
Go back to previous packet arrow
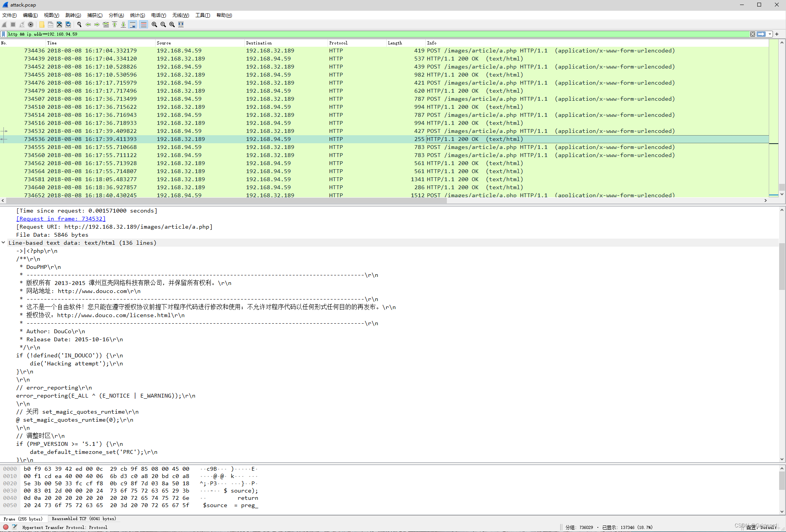pos(88,25)
